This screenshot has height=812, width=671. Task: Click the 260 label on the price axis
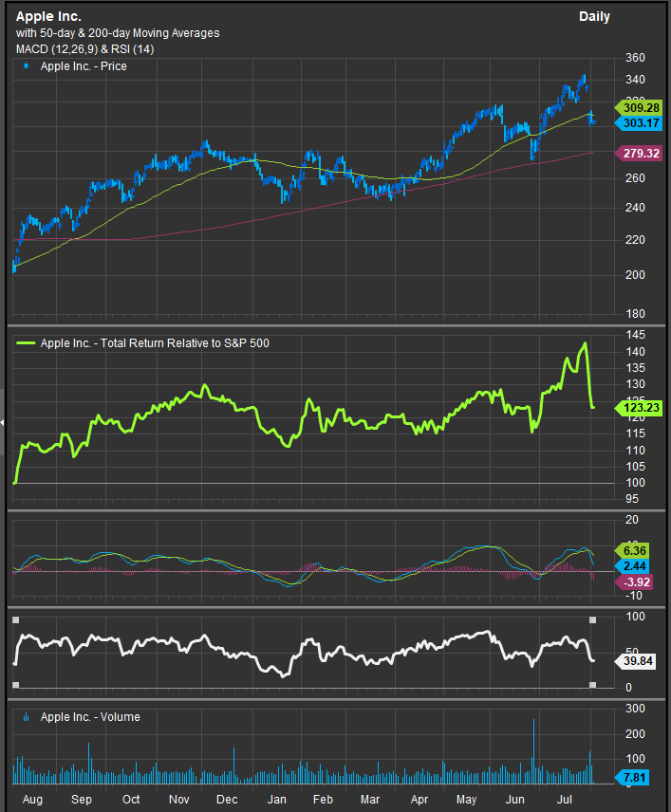point(635,178)
